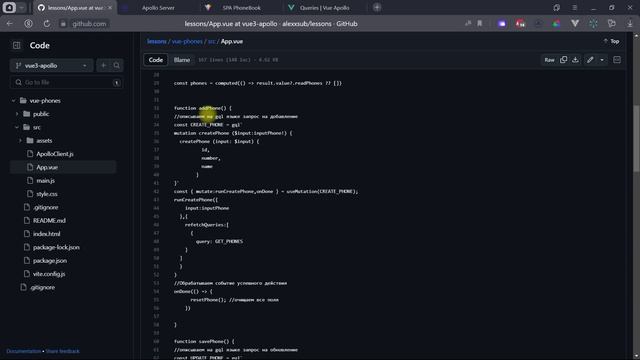Screen dimensions: 640x360
Task: Click the github.com address field
Action: [x=89, y=24]
